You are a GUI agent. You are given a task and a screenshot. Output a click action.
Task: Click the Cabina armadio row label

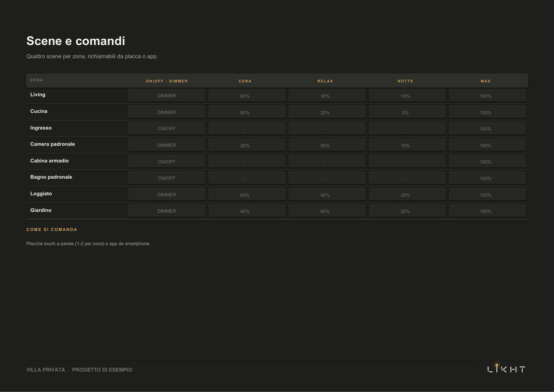[x=49, y=161]
